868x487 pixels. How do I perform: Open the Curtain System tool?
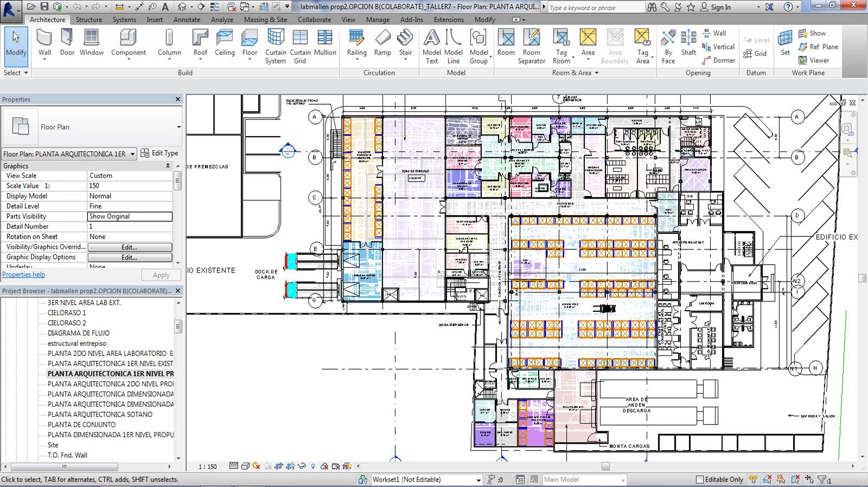click(276, 47)
